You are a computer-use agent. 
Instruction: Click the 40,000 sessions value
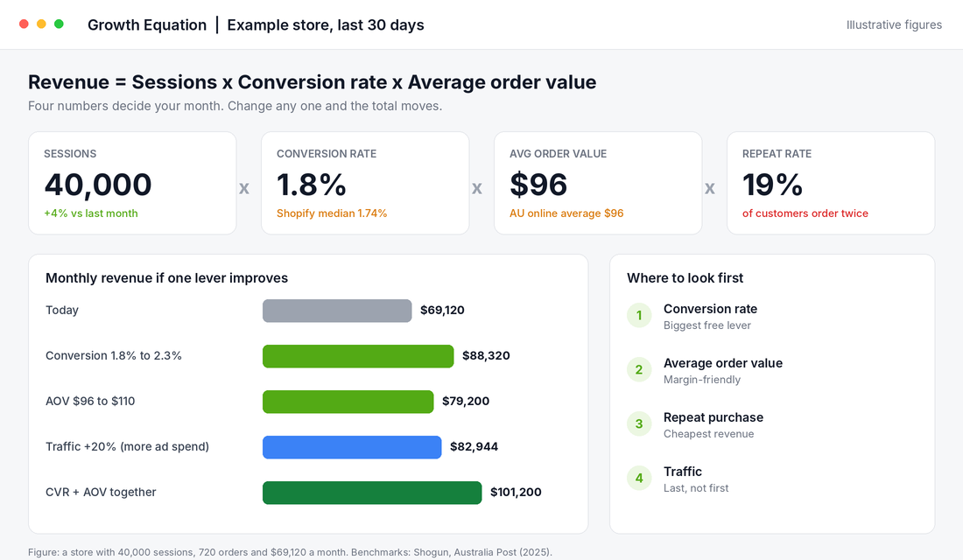pyautogui.click(x=98, y=185)
